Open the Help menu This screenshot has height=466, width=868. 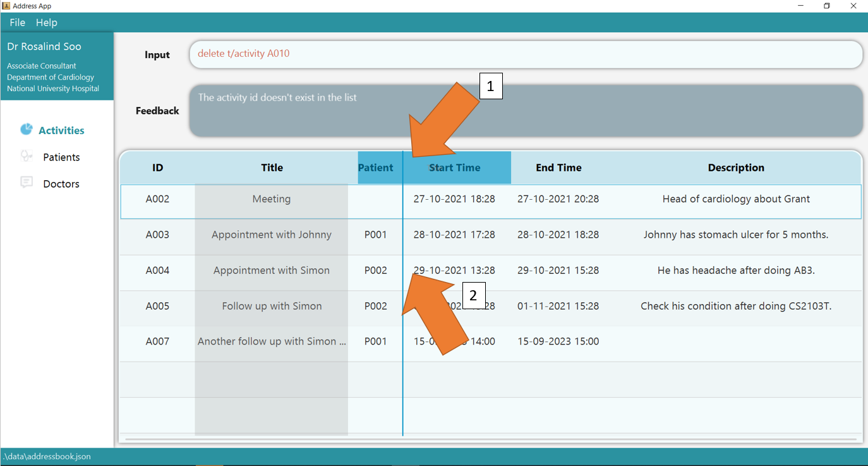point(46,22)
